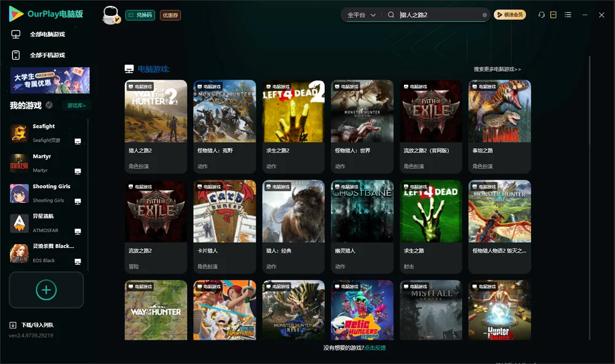Click the 极速会员 membership button
615x364 pixels.
tap(510, 15)
